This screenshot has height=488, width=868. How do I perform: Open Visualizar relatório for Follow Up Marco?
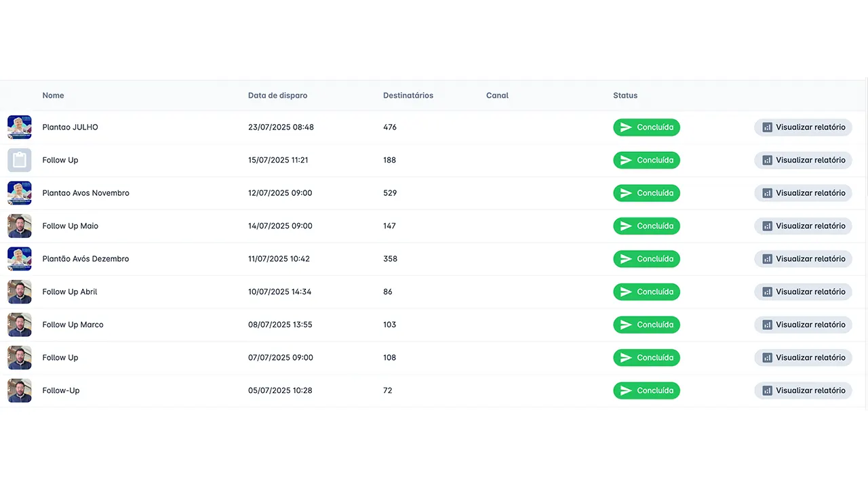click(x=803, y=325)
